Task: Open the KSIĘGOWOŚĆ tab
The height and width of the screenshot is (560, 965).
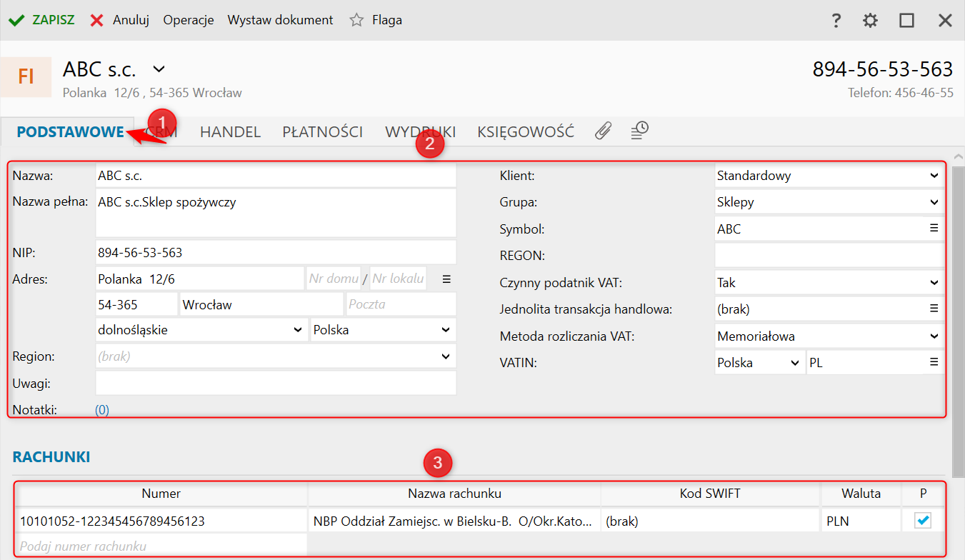Action: (526, 132)
